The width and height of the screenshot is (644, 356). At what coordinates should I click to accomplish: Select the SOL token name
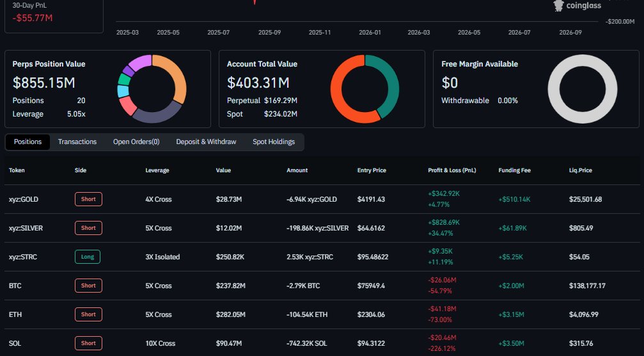pyautogui.click(x=15, y=343)
